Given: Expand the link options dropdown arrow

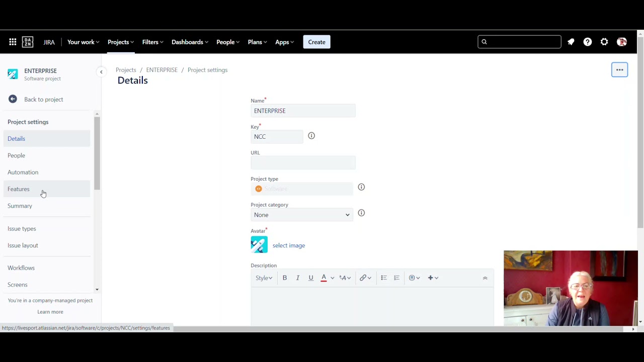Looking at the screenshot, I should coord(370,278).
